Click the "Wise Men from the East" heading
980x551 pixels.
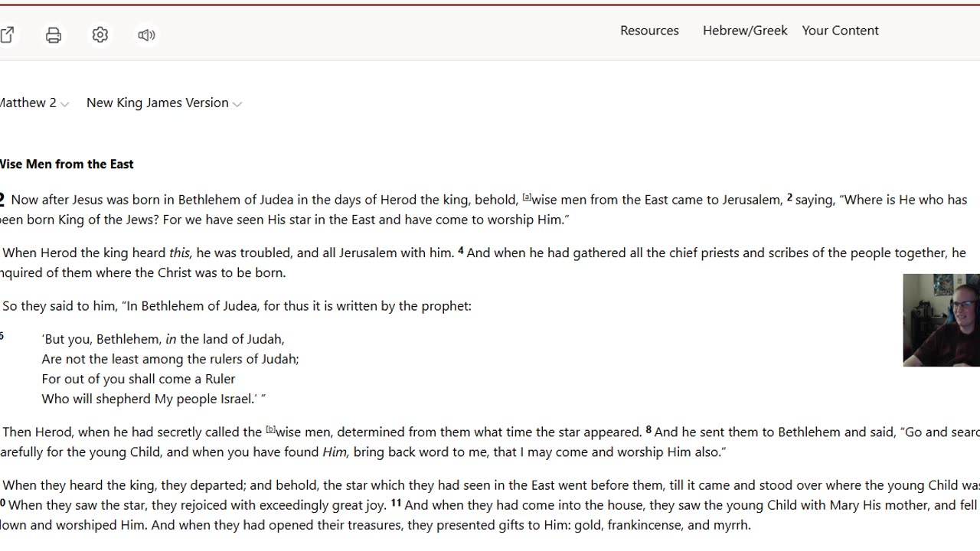(x=67, y=164)
